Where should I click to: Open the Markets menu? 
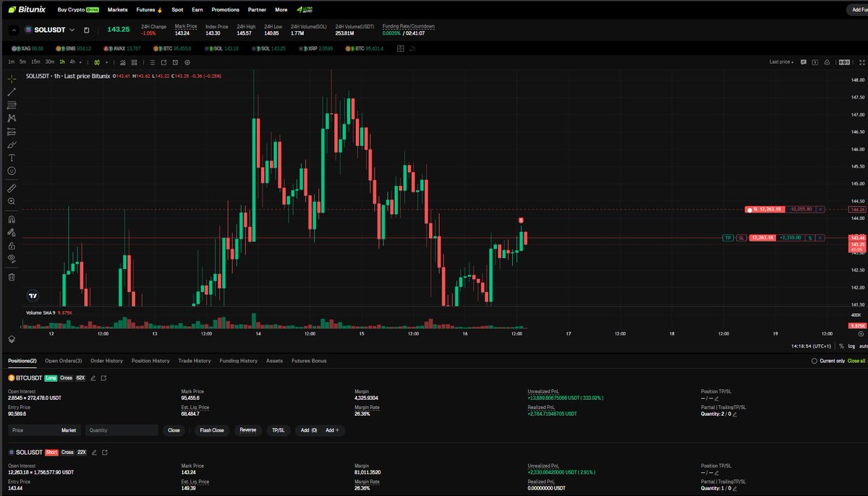coord(117,10)
